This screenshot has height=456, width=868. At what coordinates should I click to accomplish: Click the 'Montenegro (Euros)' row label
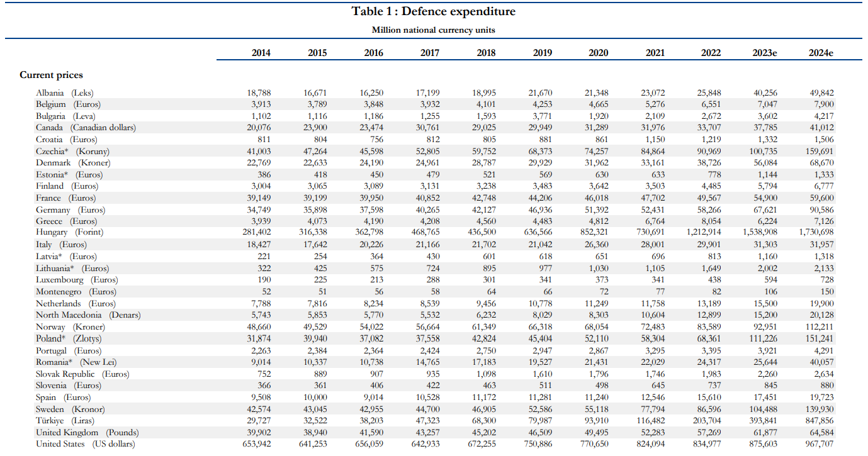(76, 292)
